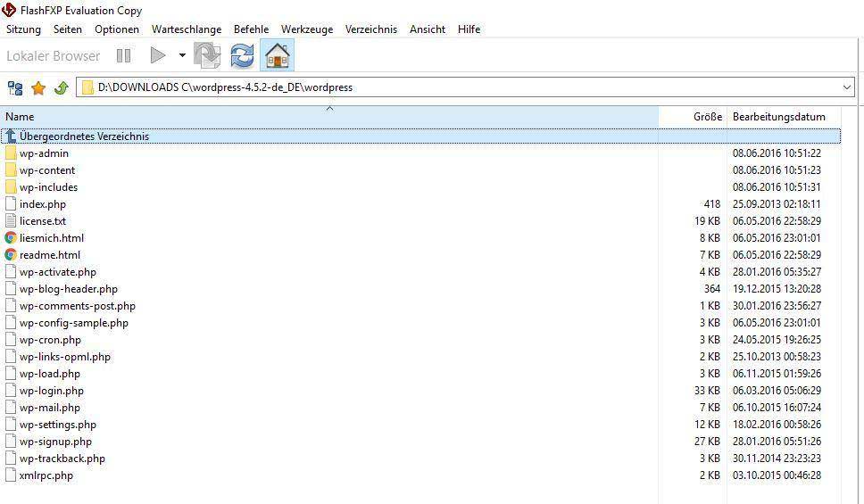Expand the path dropdown chevron
Screen dimensions: 864x504
(847, 87)
